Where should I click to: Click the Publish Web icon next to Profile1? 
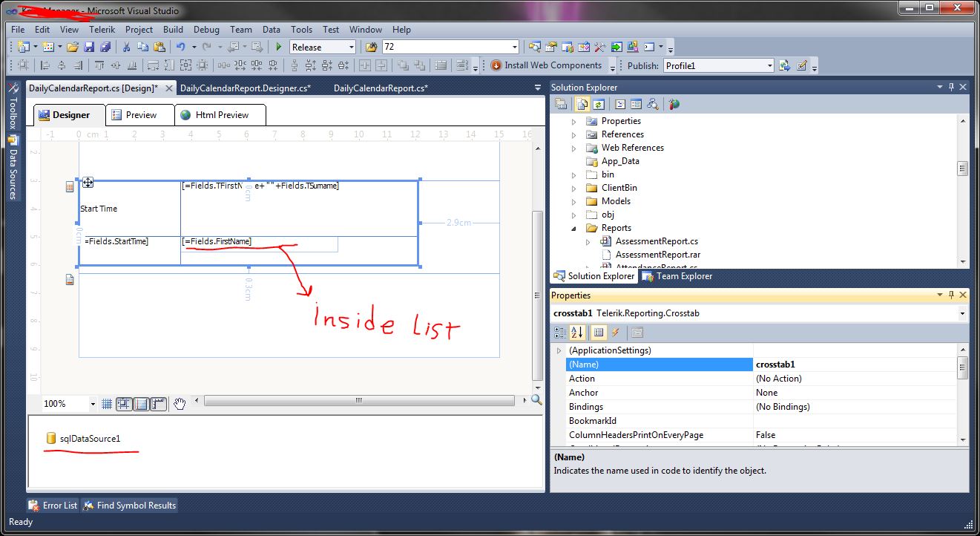(x=785, y=65)
